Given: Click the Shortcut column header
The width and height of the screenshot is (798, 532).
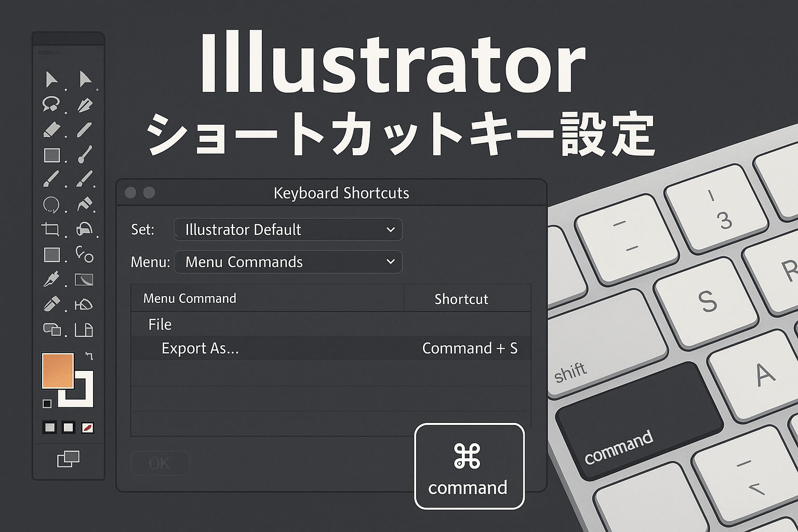Looking at the screenshot, I should point(467,299).
